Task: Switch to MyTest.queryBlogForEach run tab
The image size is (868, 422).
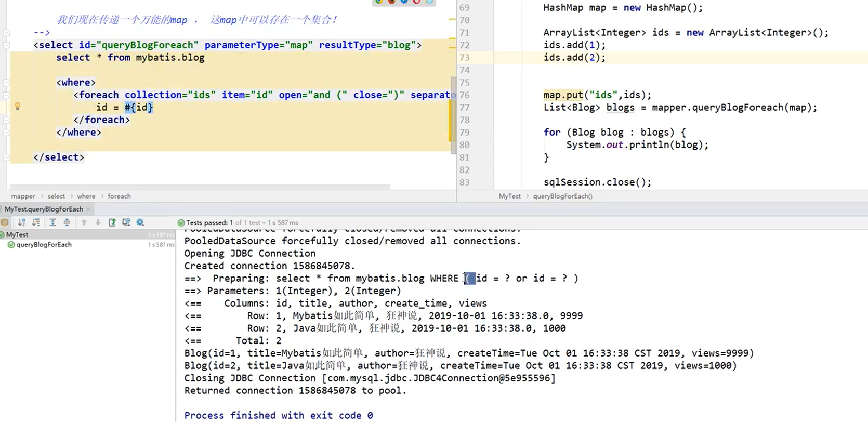Action: (44, 209)
